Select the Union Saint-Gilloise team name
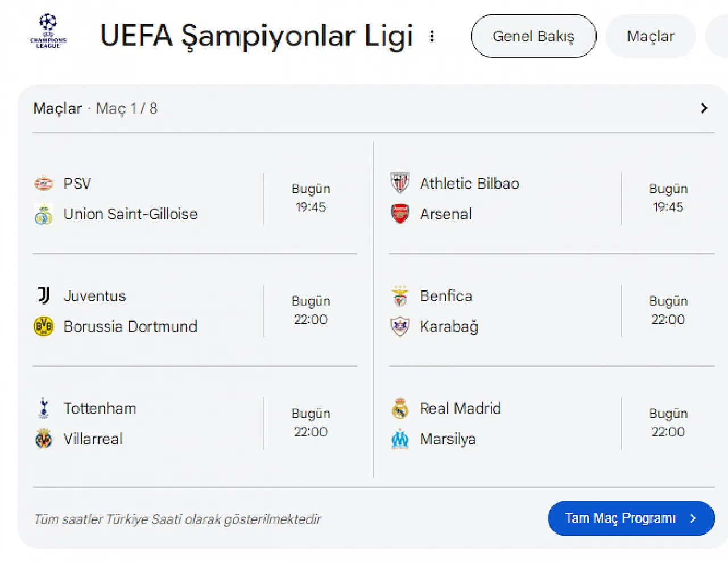728x562 pixels. tap(130, 214)
